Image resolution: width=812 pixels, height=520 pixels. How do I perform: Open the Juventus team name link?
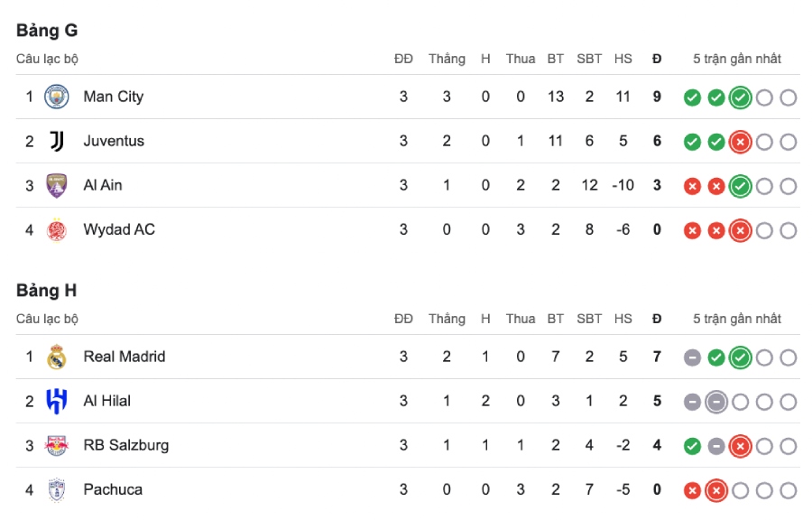click(x=114, y=141)
